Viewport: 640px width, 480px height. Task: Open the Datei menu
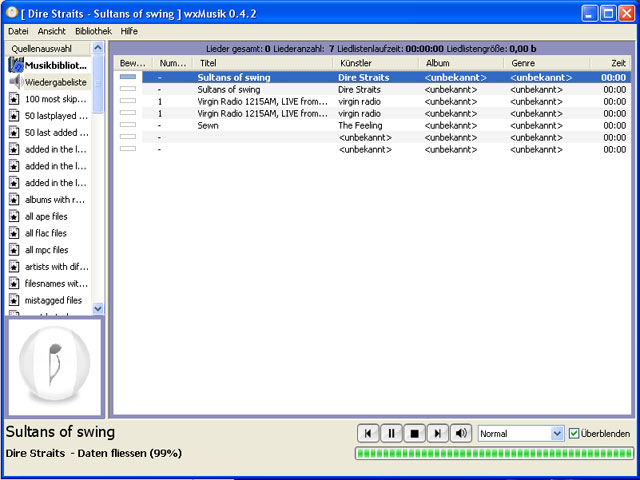coord(18,31)
